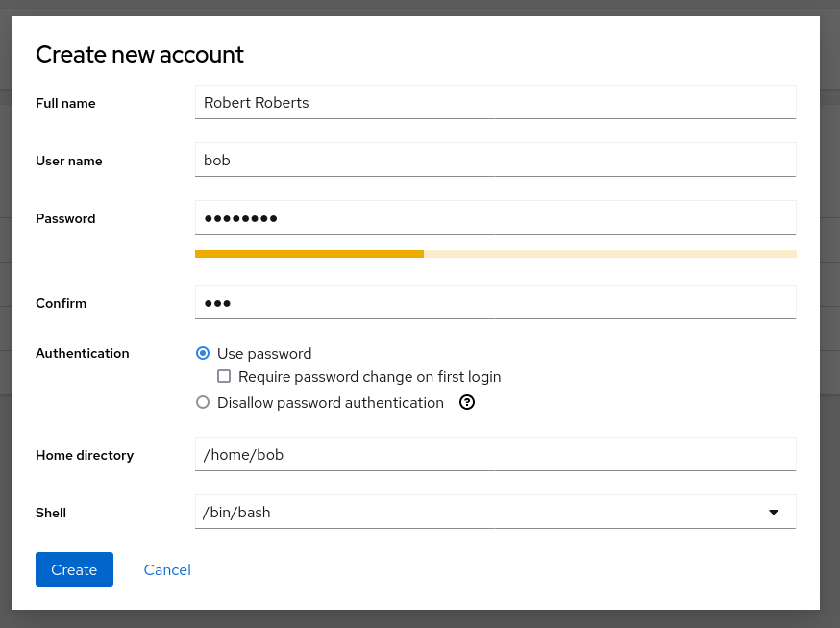
Task: Enable Require password change on first login
Action: click(224, 376)
